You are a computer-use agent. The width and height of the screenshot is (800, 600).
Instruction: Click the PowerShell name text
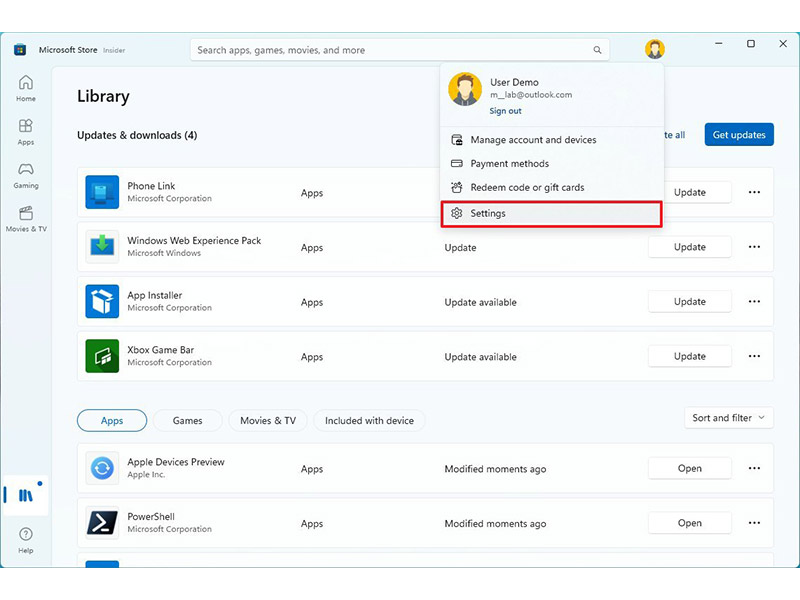pos(151,517)
